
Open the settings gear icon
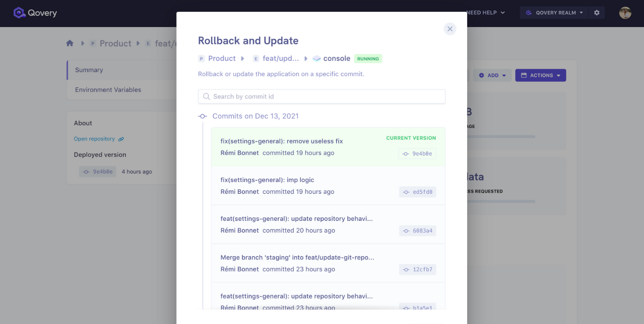597,13
